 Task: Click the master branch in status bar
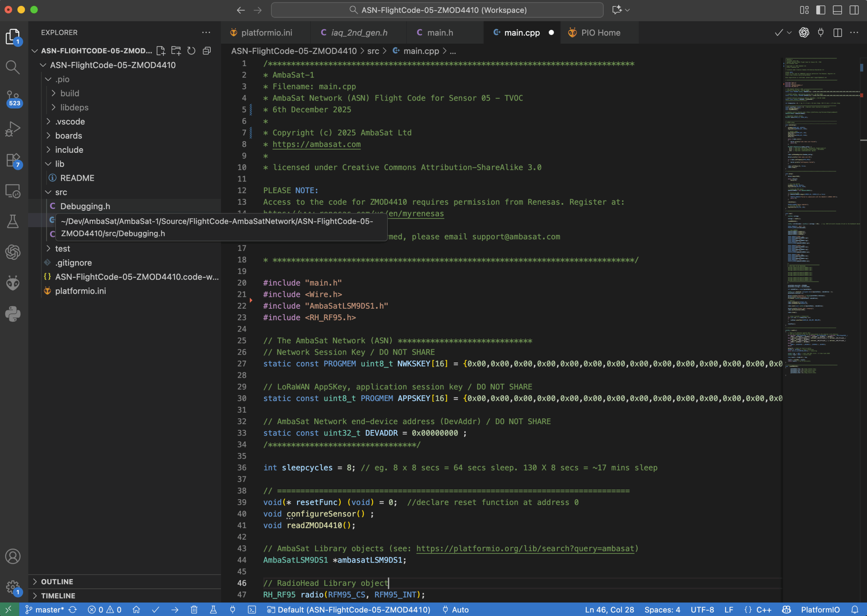point(45,610)
